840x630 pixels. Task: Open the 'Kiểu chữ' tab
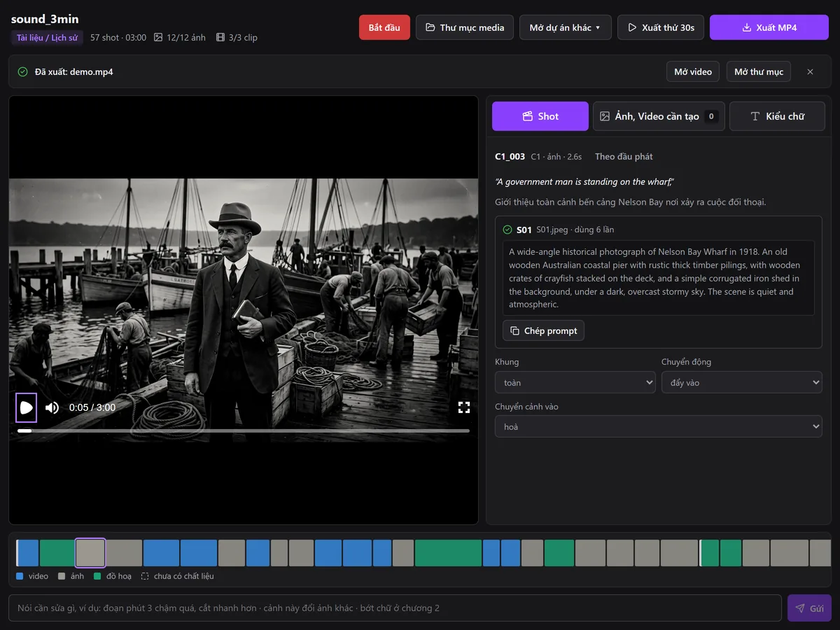(x=777, y=116)
